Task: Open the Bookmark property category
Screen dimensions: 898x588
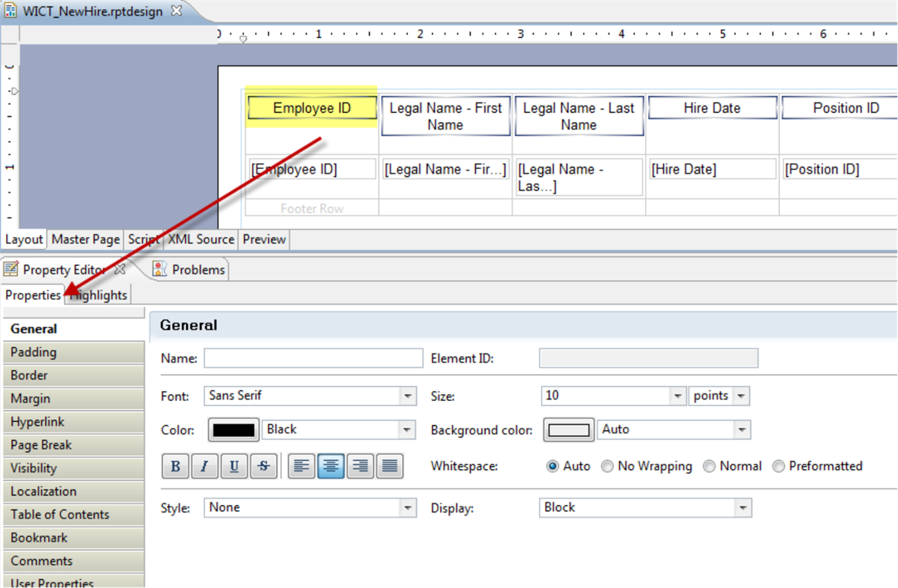Action: pos(73,538)
